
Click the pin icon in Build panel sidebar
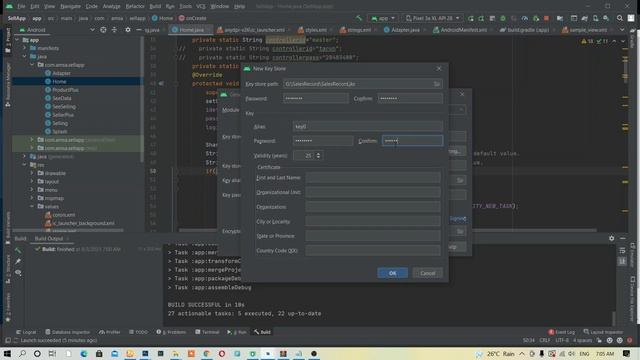(x=18, y=261)
